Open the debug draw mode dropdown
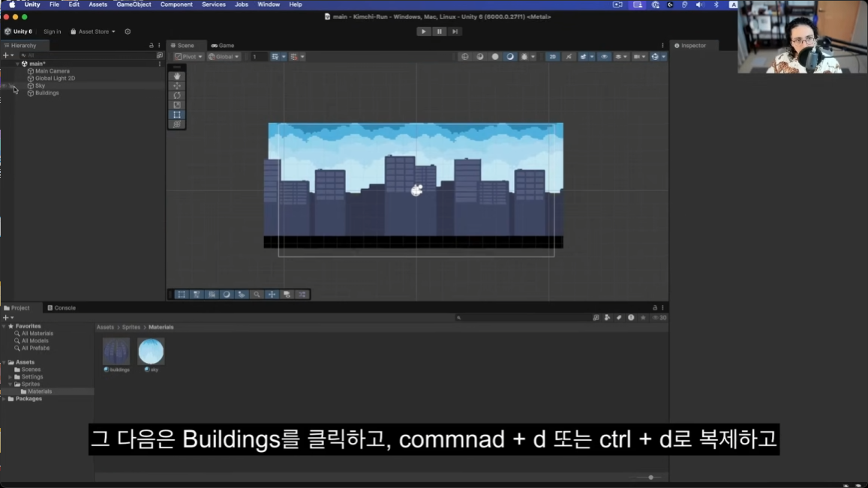Image resolution: width=868 pixels, height=488 pixels. 533,56
